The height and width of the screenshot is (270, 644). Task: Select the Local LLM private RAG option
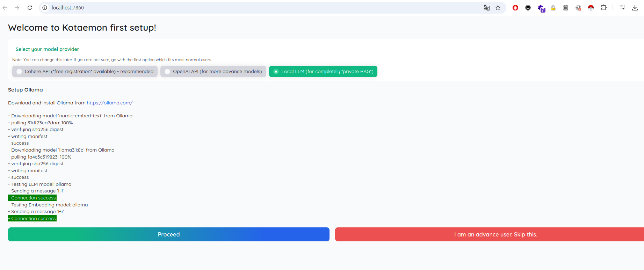coord(323,71)
